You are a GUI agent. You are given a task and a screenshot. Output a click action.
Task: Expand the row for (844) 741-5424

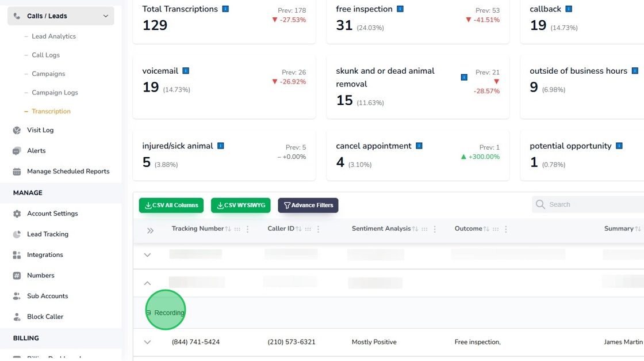147,342
